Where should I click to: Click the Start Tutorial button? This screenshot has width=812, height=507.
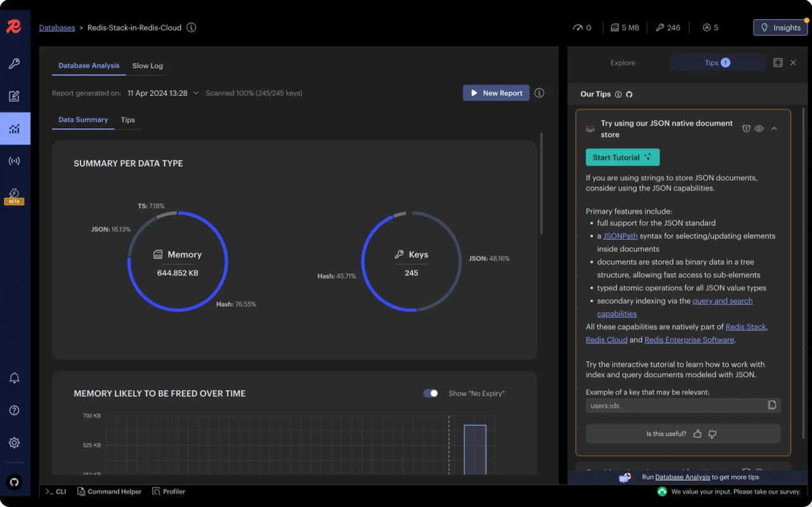click(622, 157)
